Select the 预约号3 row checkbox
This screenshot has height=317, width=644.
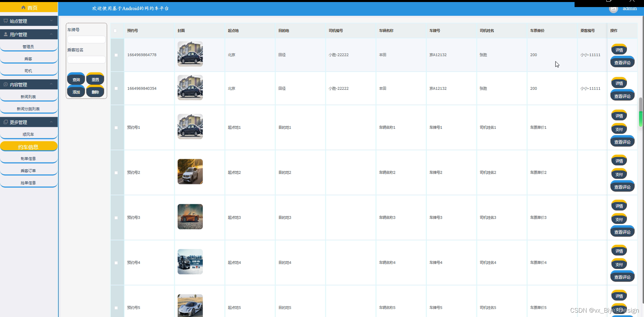click(x=116, y=218)
